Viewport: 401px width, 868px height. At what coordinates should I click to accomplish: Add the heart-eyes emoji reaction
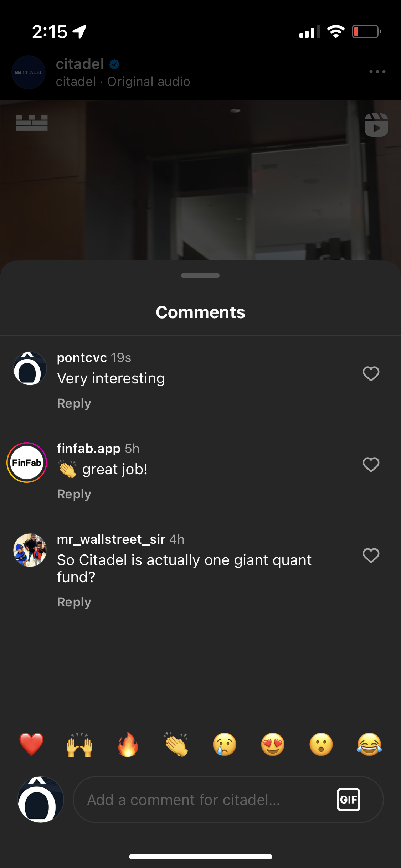[x=273, y=744]
